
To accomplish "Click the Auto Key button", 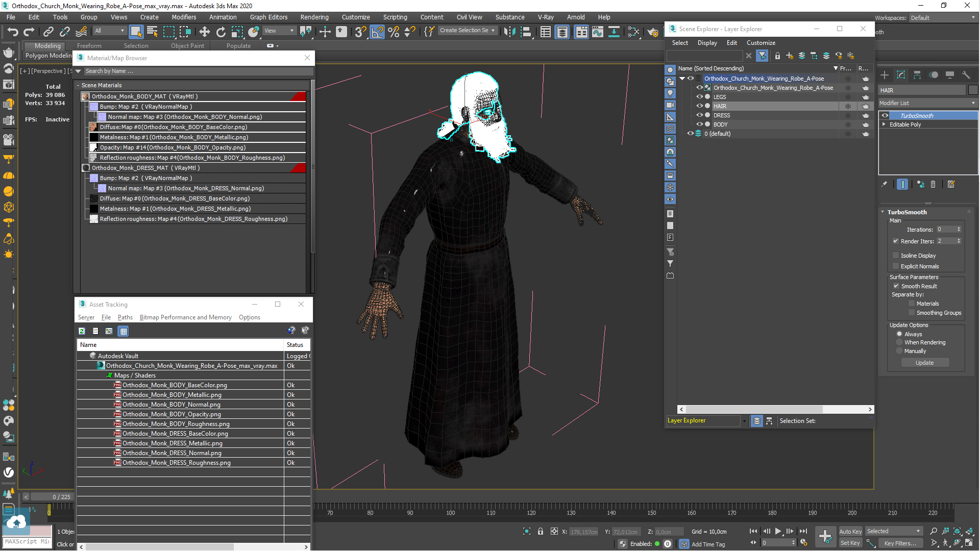I will coord(850,532).
